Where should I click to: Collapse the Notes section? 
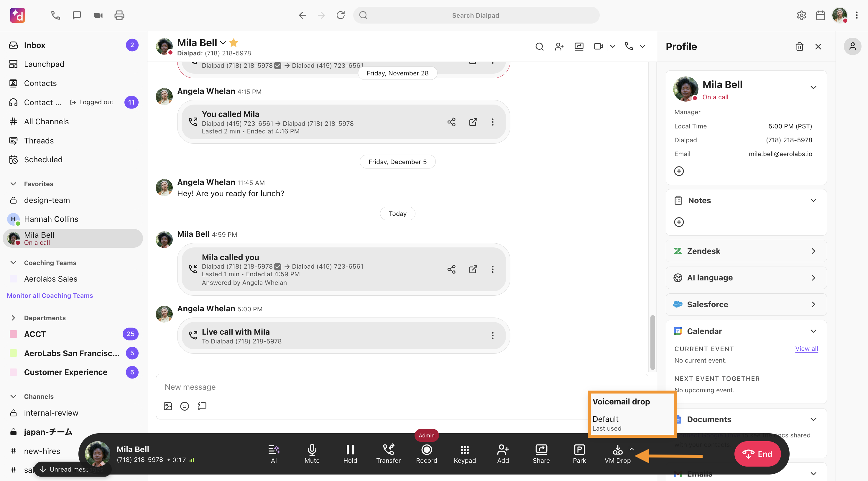pos(813,200)
